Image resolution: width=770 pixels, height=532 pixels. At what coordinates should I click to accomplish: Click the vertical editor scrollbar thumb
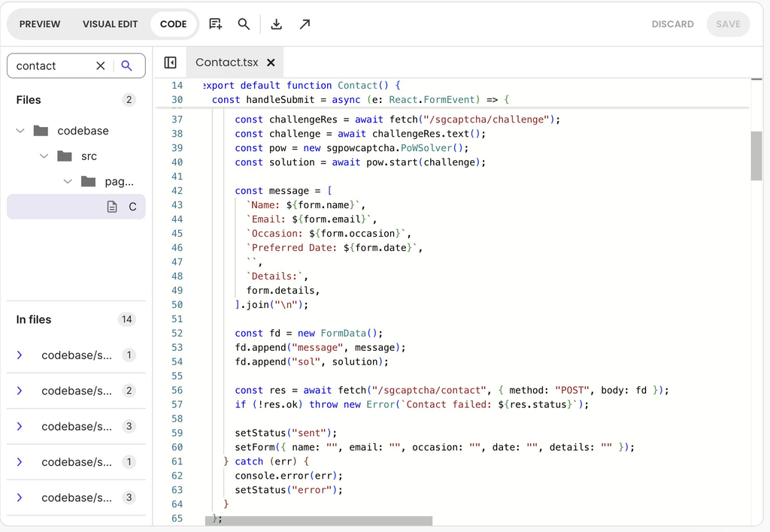click(756, 156)
